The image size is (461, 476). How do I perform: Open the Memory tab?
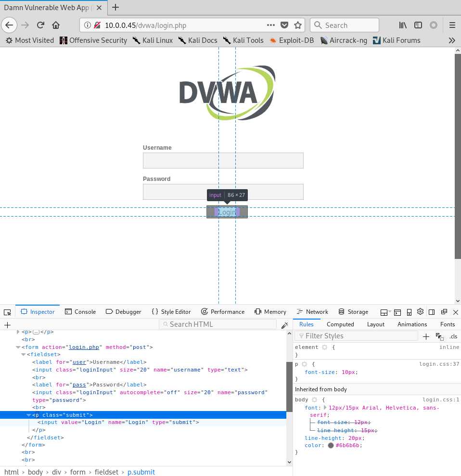(x=270, y=312)
